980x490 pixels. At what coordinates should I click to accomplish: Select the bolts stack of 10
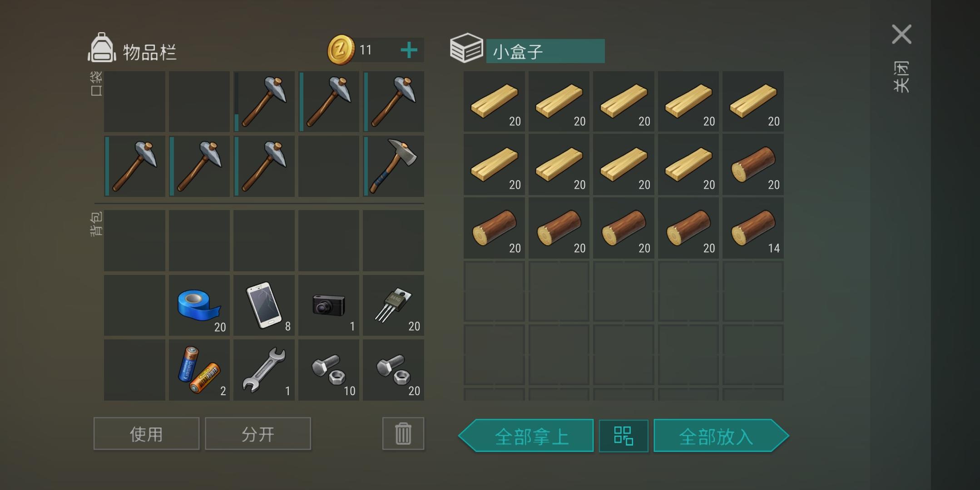point(329,370)
